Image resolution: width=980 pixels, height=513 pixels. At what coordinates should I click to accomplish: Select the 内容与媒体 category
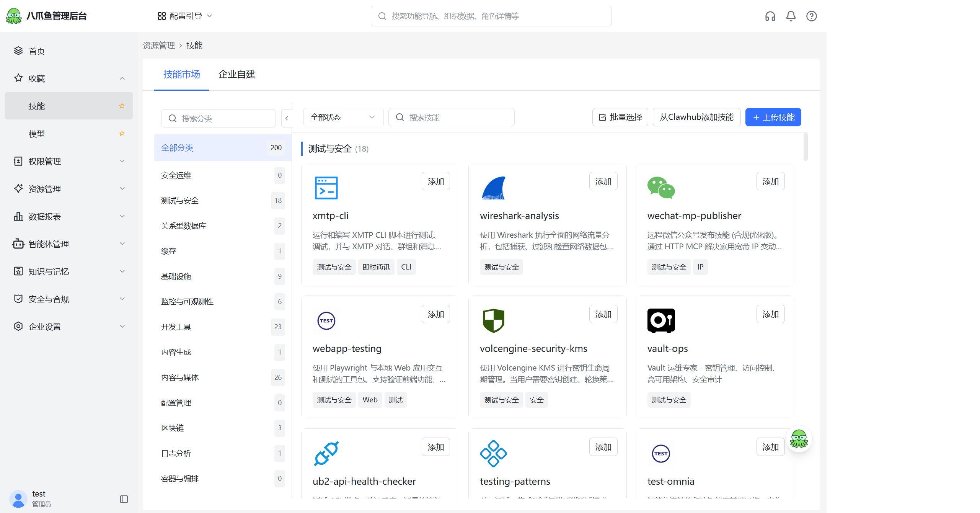pyautogui.click(x=223, y=377)
